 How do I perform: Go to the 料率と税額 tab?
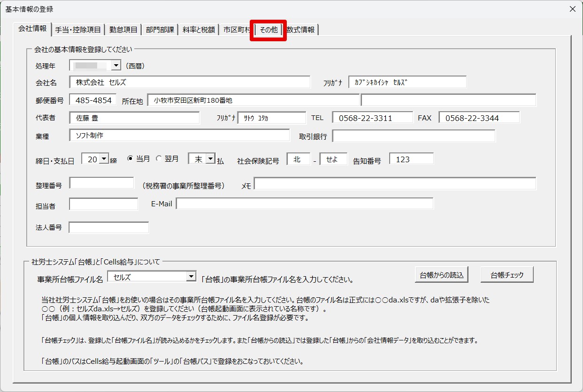point(199,30)
